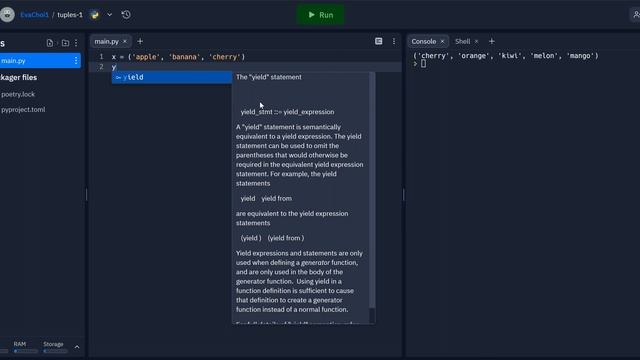This screenshot has height=360, width=640.
Task: Add a new tab in console pane
Action: coord(491,41)
